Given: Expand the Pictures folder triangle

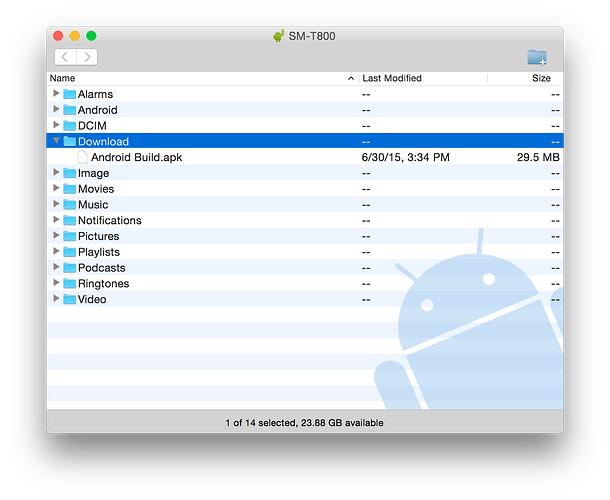Looking at the screenshot, I should click(x=56, y=235).
